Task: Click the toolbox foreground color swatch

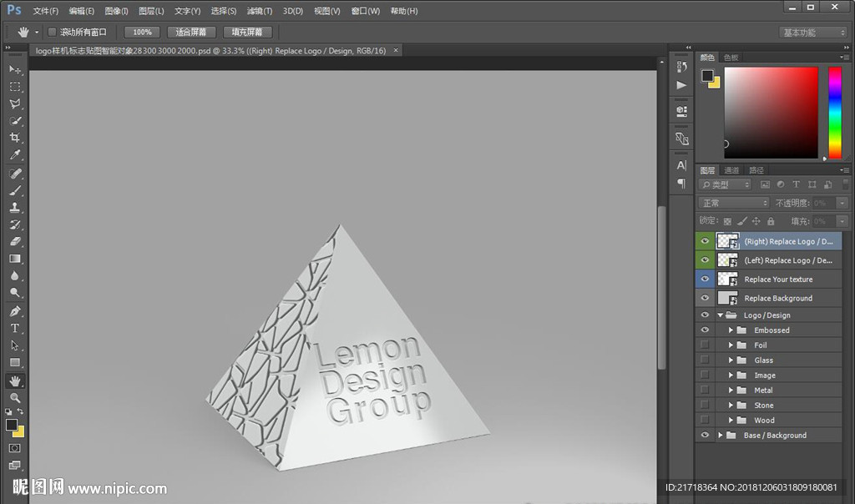Action: [x=12, y=425]
